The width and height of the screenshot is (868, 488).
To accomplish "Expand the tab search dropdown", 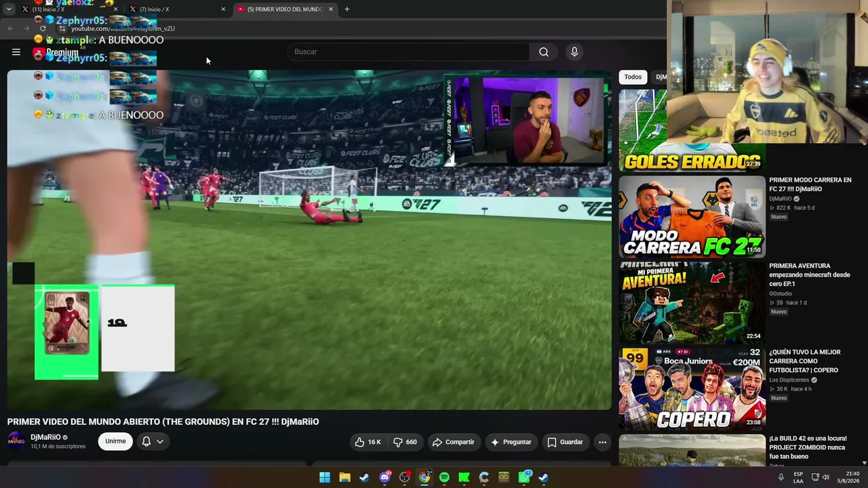I will pos(9,9).
